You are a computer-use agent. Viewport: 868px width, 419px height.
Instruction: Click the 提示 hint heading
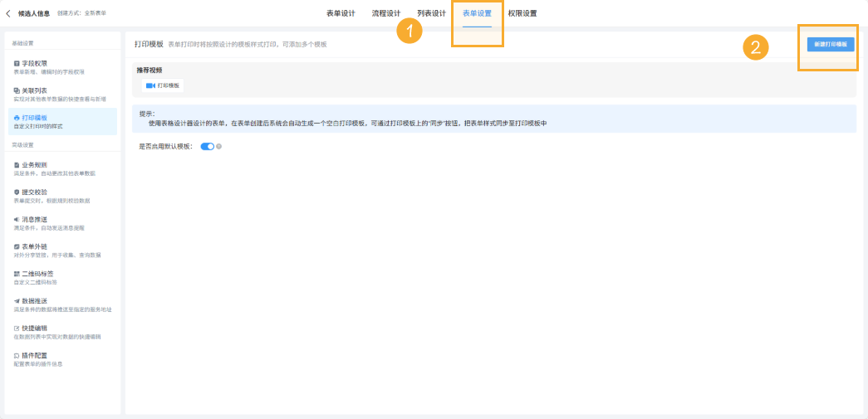(x=147, y=114)
